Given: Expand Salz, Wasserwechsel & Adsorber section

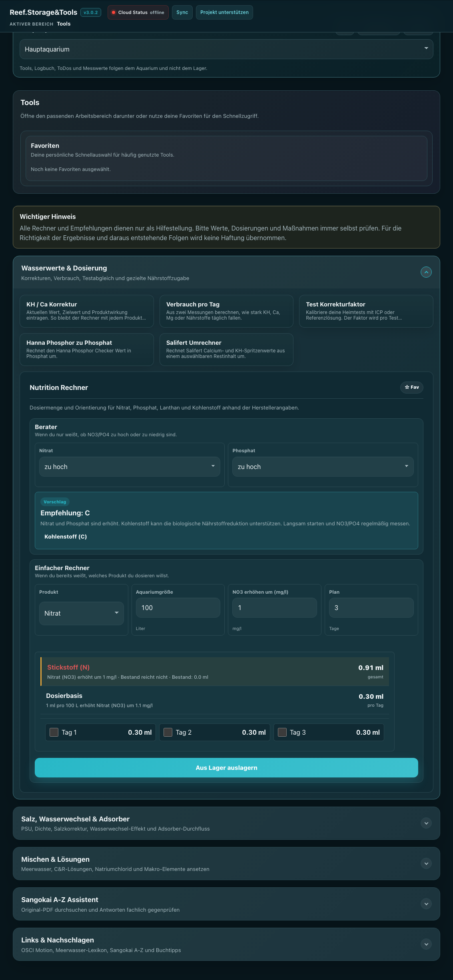Looking at the screenshot, I should pos(426,823).
